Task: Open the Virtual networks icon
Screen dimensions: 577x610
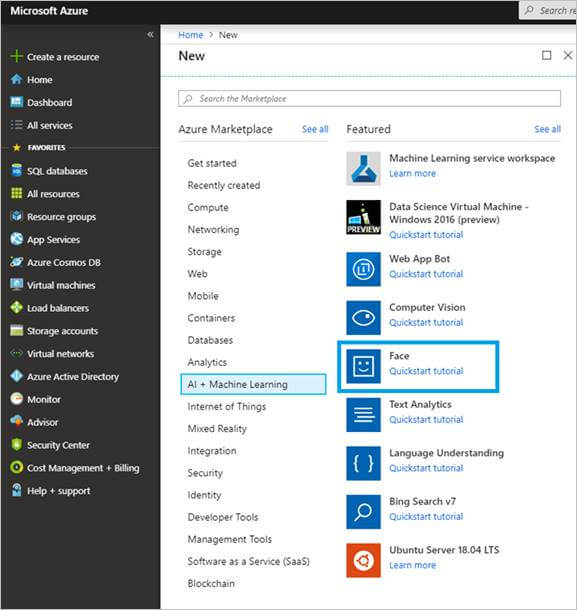Action: 16,353
